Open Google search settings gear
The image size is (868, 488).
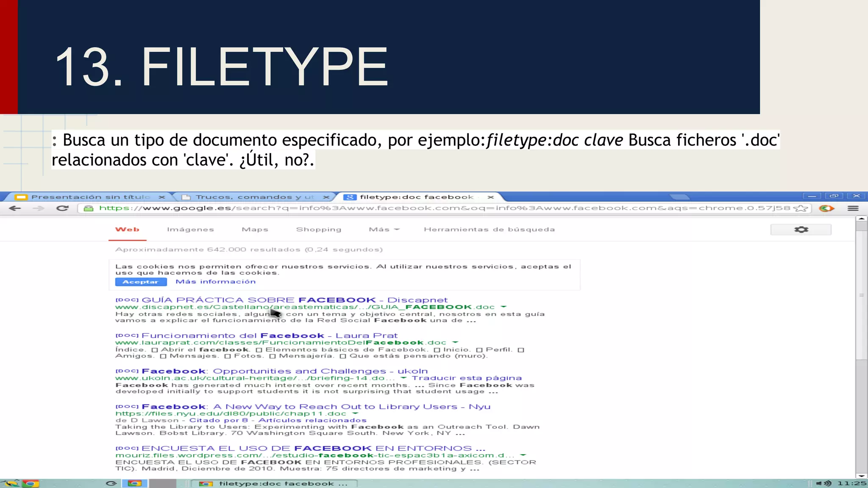pyautogui.click(x=801, y=229)
